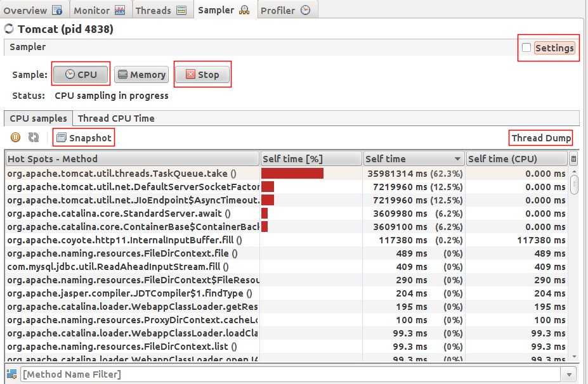Select the InternalInputBuffer.fill () row
This screenshot has height=384, width=588.
tap(287, 240)
